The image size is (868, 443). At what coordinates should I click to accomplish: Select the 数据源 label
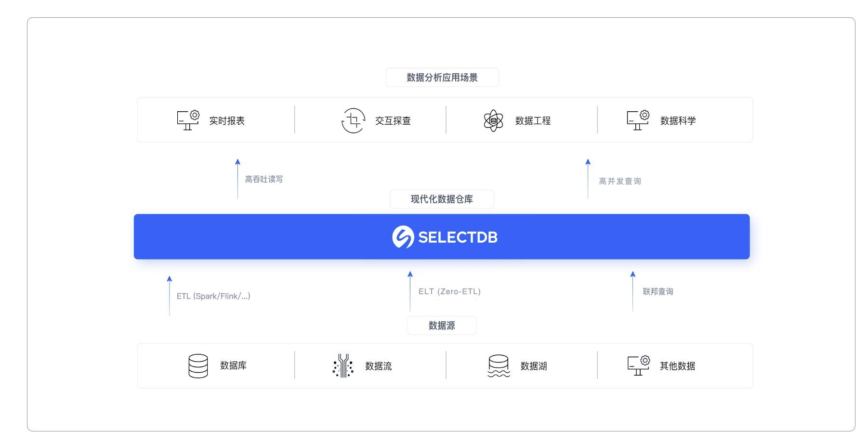[x=441, y=325]
